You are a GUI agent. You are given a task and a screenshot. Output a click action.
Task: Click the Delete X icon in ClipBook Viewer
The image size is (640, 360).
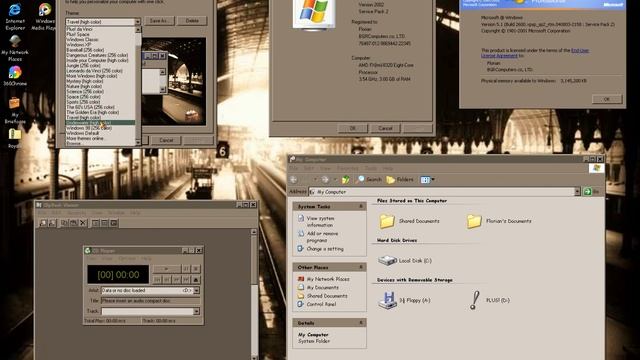pyautogui.click(x=83, y=223)
